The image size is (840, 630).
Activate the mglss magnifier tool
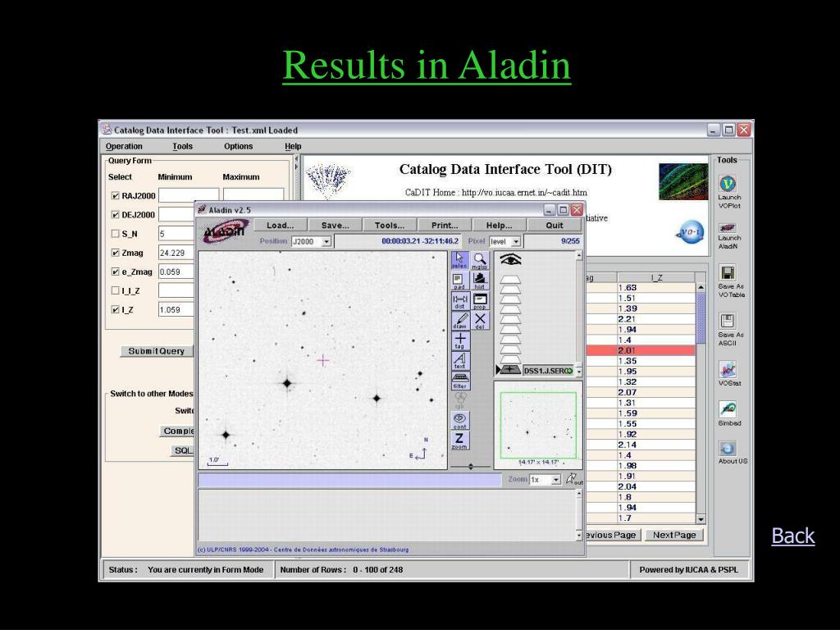click(479, 260)
